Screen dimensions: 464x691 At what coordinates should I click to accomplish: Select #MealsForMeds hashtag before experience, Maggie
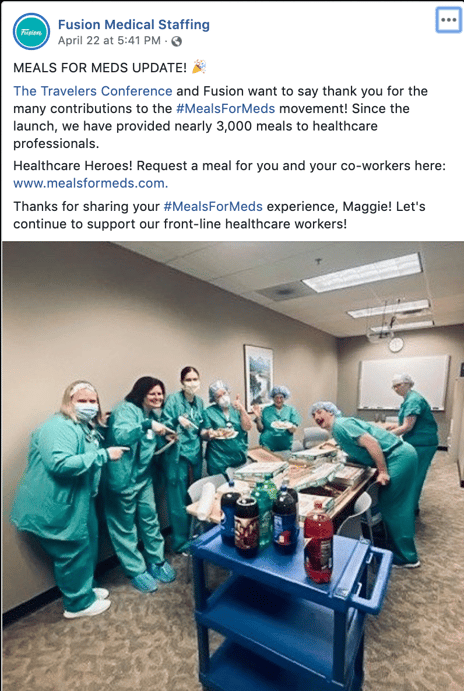[x=213, y=206]
